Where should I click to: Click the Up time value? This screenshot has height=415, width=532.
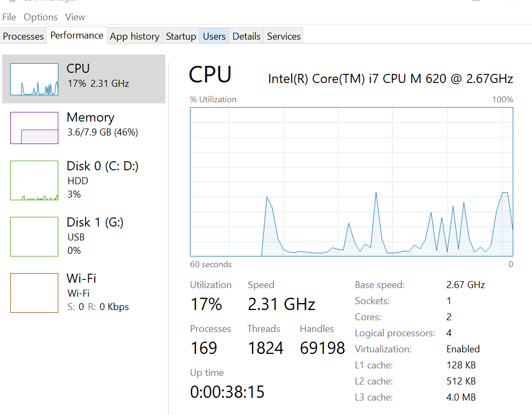click(227, 392)
